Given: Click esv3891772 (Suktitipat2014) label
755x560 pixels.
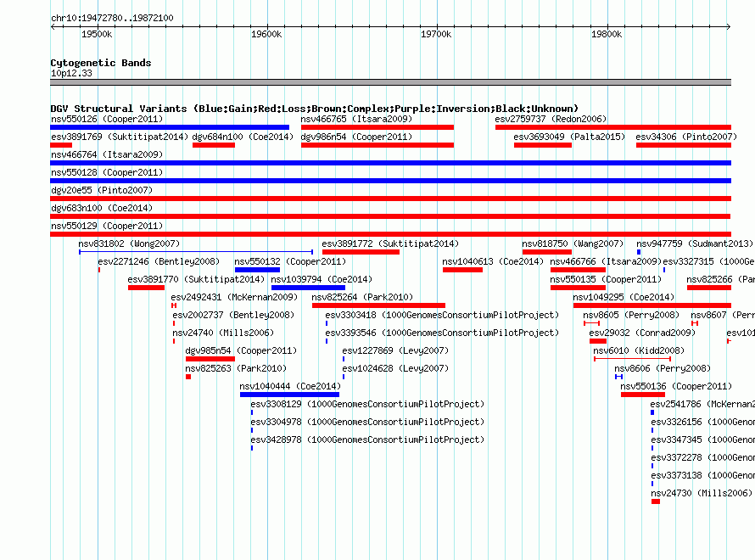Looking at the screenshot, I should 390,244.
